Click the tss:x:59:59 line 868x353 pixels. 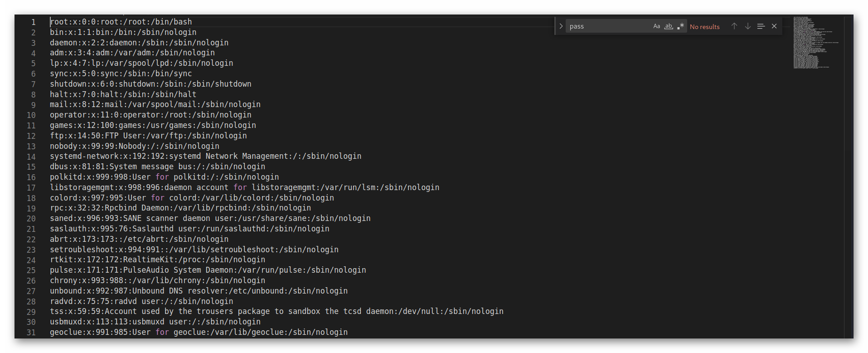coord(277,311)
